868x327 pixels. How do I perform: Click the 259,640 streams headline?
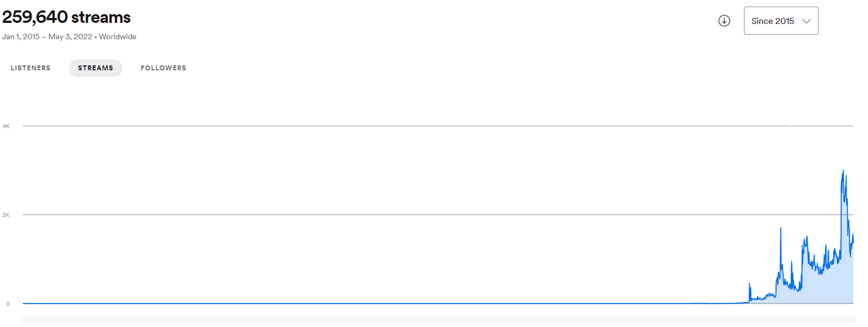[x=66, y=17]
